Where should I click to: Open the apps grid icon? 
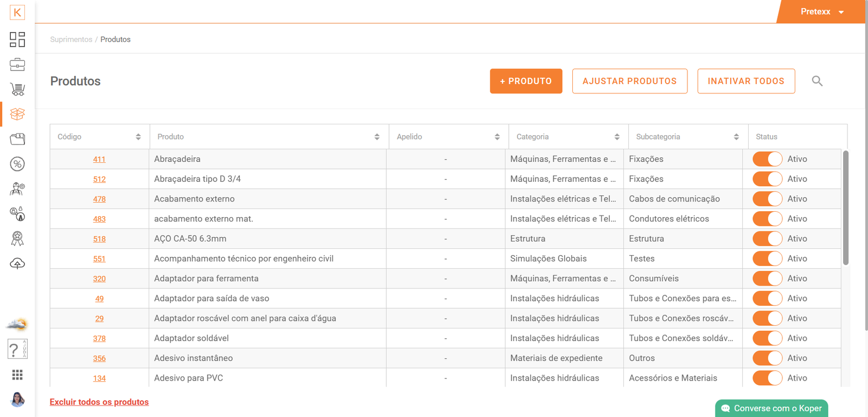pos(17,375)
